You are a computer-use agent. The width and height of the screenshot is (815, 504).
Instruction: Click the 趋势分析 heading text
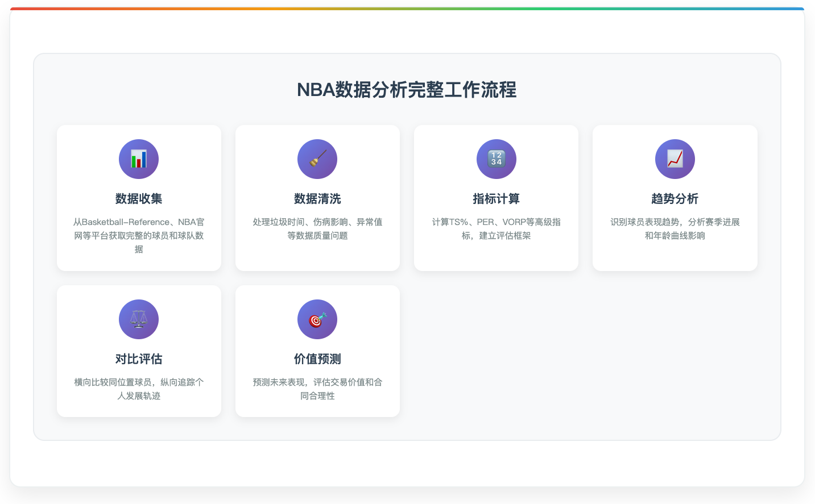(x=675, y=198)
